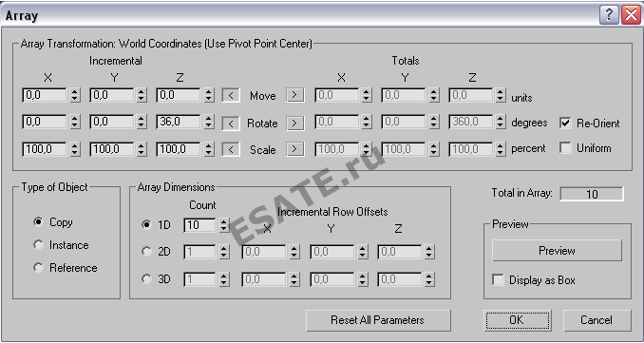Click the Incremental Move Y spinner
644x343 pixels.
142,95
